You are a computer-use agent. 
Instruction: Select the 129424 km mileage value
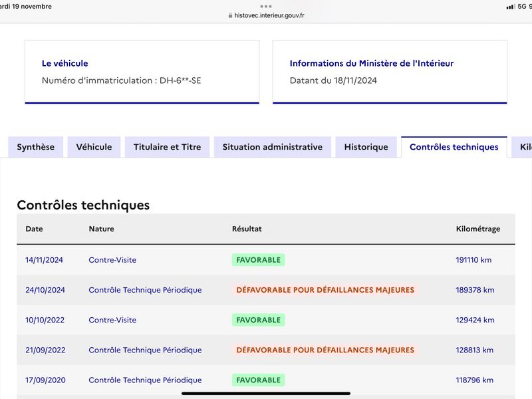(x=475, y=320)
